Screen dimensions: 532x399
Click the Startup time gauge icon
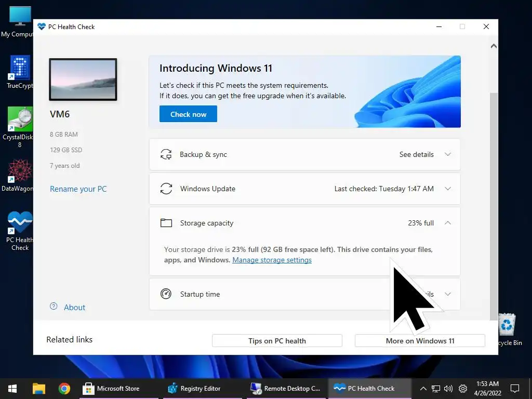166,294
